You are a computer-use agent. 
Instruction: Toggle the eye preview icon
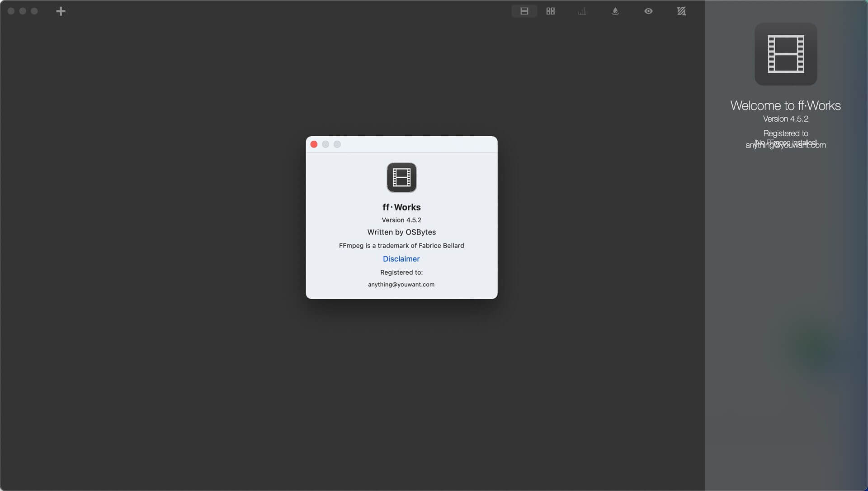(x=648, y=11)
